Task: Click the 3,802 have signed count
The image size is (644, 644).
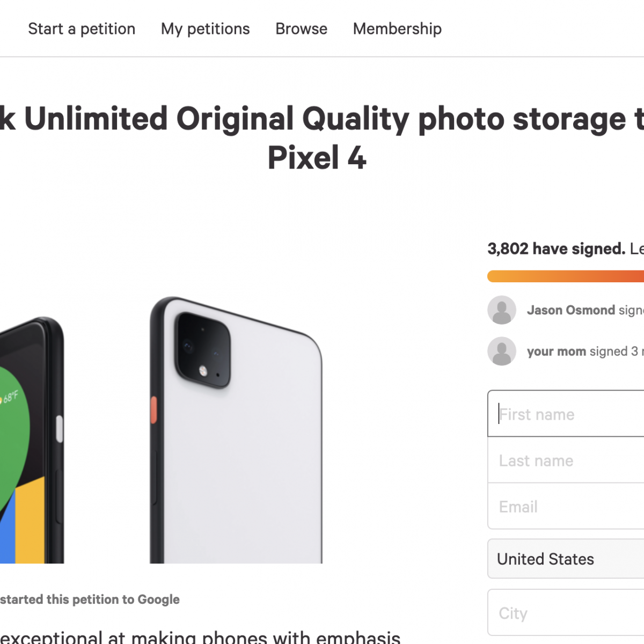Action: [x=556, y=249]
